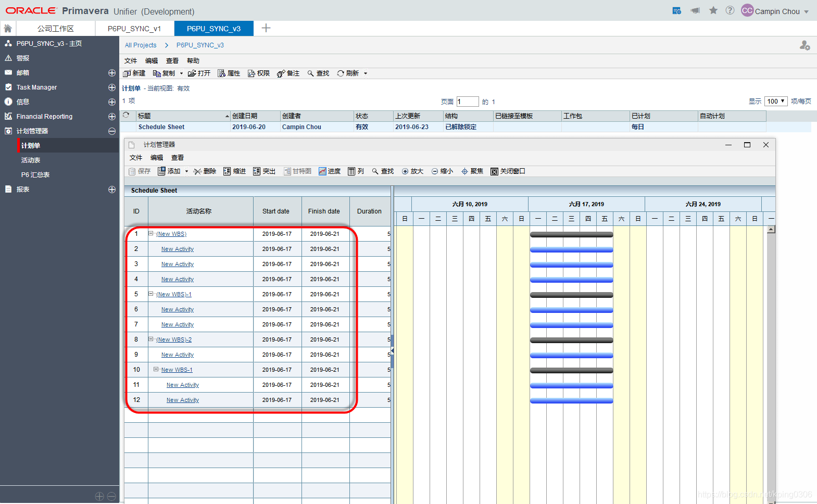Click 缩小 (Zoom out) button

pos(442,171)
